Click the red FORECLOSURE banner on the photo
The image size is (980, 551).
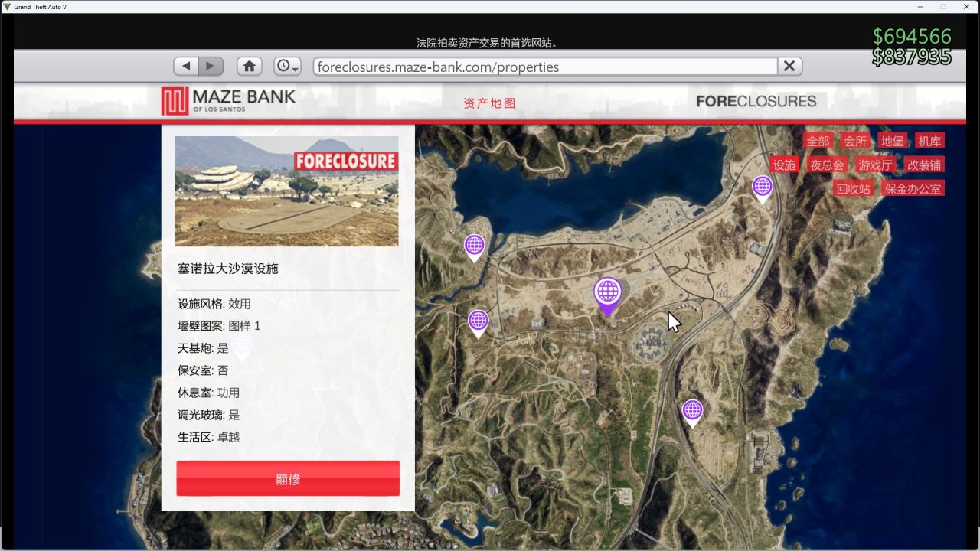tap(346, 161)
